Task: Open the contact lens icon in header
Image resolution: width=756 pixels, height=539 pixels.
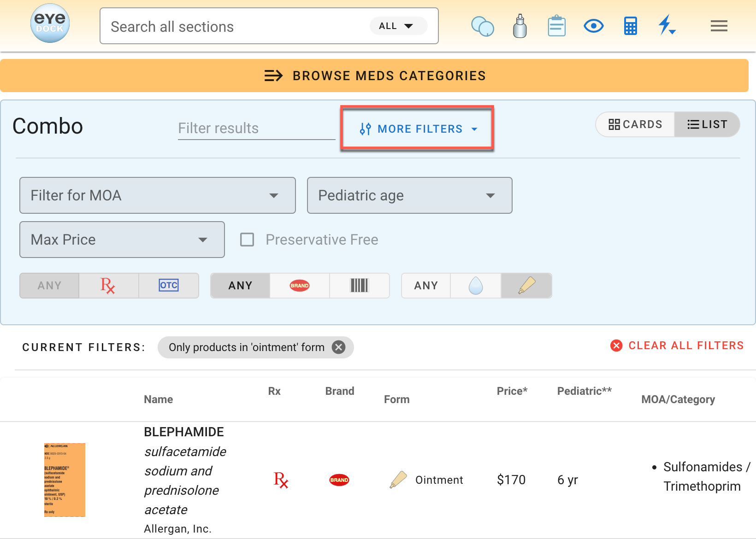Action: 483,26
